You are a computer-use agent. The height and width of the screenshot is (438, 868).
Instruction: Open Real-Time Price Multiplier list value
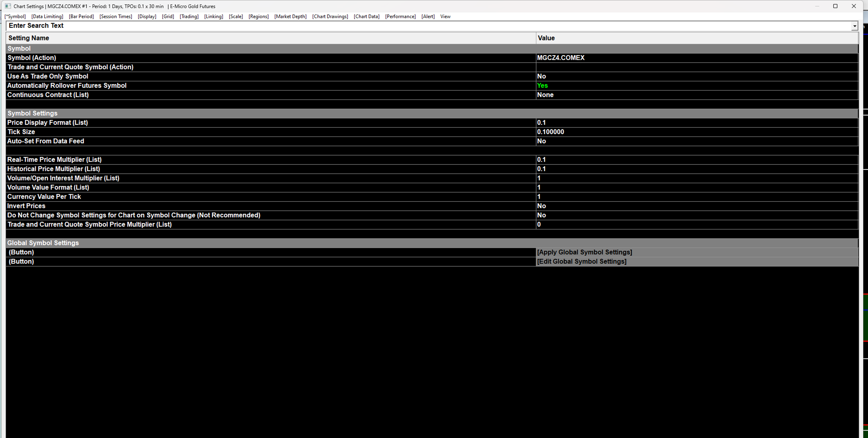tap(541, 160)
